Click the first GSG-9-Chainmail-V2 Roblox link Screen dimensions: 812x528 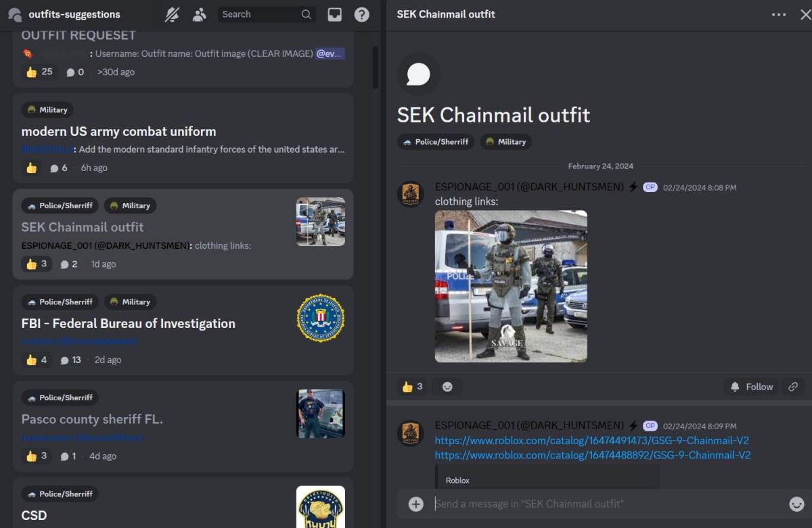(591, 440)
